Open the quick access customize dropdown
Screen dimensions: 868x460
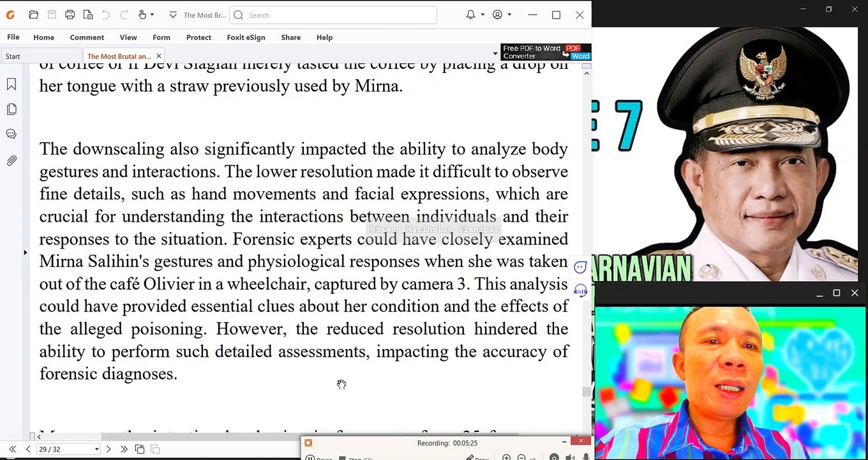[173, 15]
